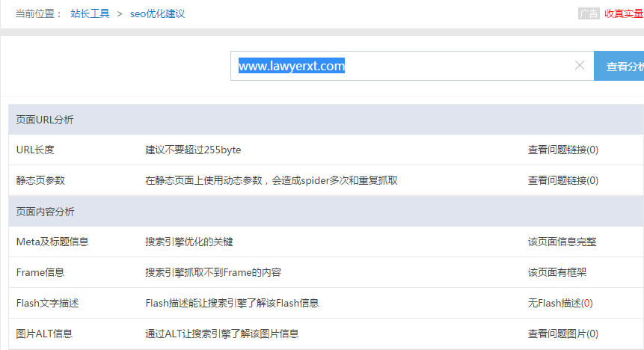Image resolution: width=644 pixels, height=350 pixels.
Task: View 查看问题链接(0) for the URL长度 row
Action: (562, 150)
